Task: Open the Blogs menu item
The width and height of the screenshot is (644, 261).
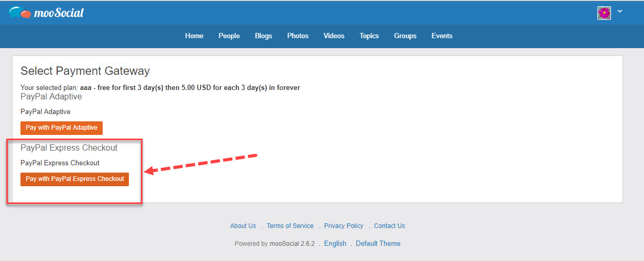Action: 264,36
